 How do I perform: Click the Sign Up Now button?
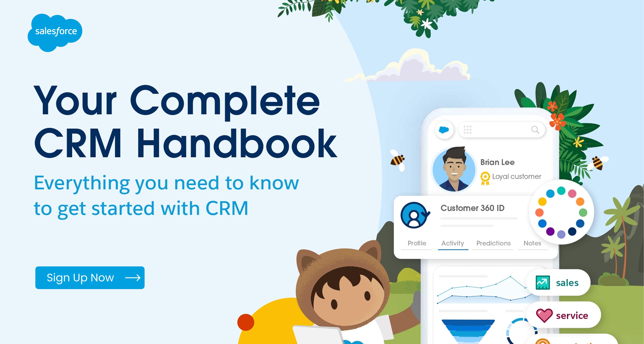click(x=90, y=278)
